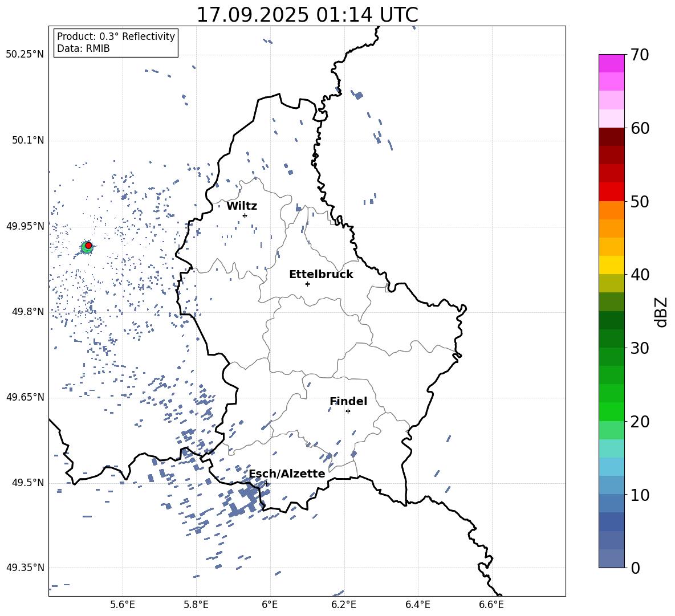Click the Wiltz city label
This screenshot has width=675, height=616.
coord(242,206)
